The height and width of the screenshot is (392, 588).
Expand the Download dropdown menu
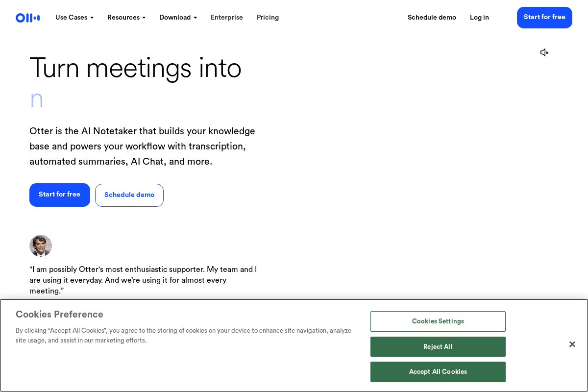point(178,18)
